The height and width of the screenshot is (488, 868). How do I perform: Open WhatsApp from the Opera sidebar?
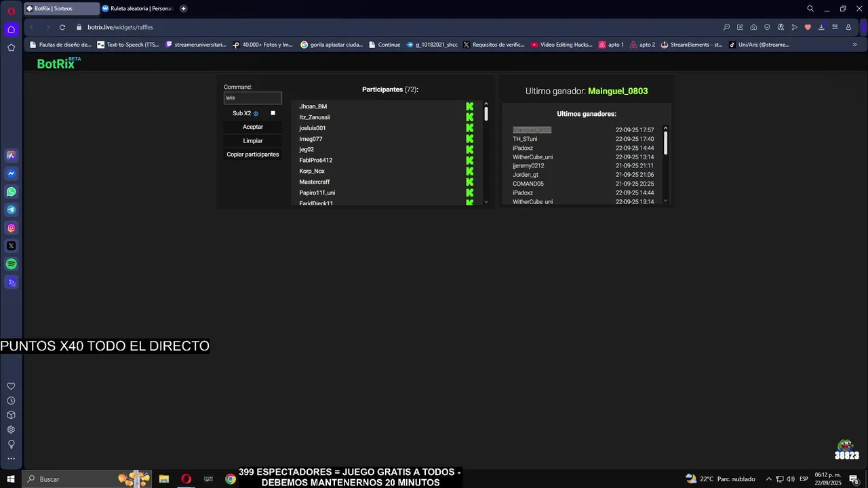click(x=11, y=192)
